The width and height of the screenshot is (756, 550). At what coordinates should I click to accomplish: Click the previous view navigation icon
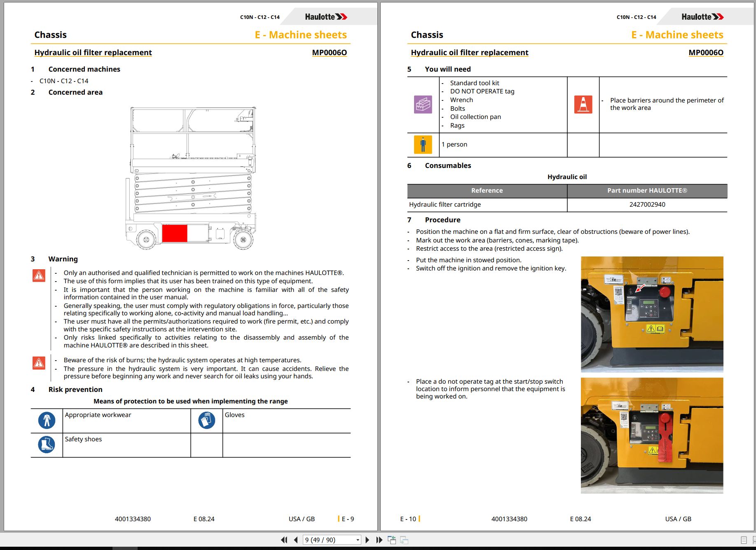point(391,540)
